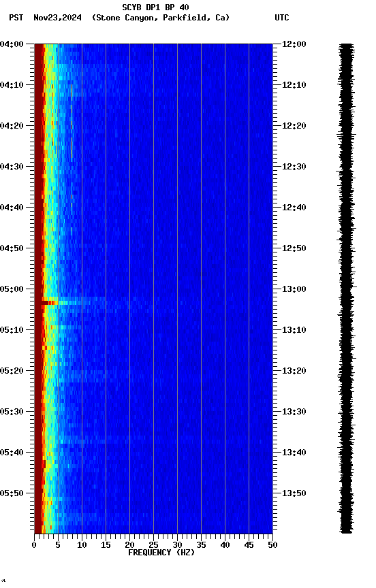376x588 pixels.
Task: Click the 'UTC' timezone label
Action: coord(282,18)
